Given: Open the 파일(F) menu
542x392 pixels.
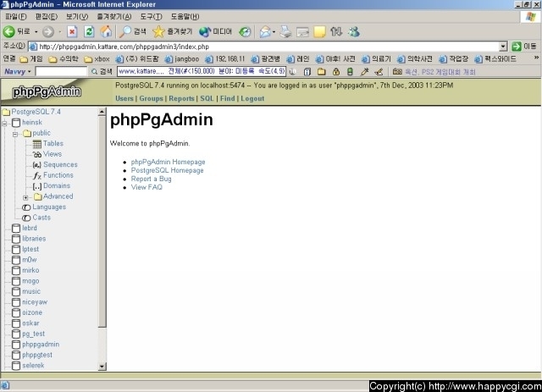Looking at the screenshot, I should point(16,17).
